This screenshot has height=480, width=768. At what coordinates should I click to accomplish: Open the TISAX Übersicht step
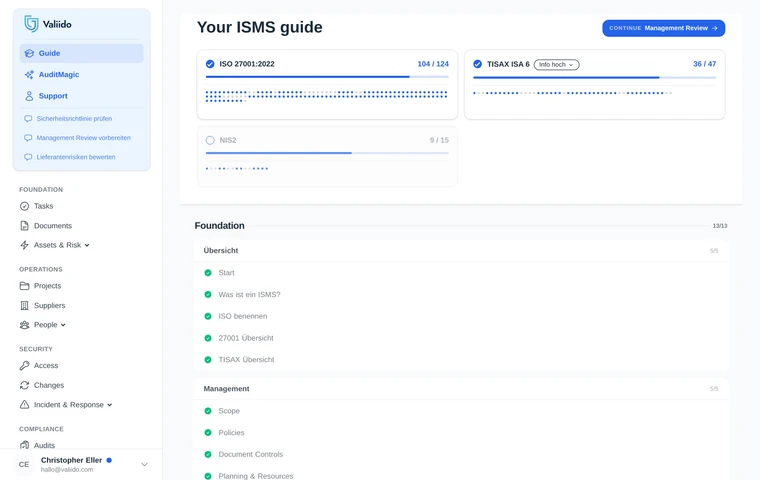[x=246, y=360]
